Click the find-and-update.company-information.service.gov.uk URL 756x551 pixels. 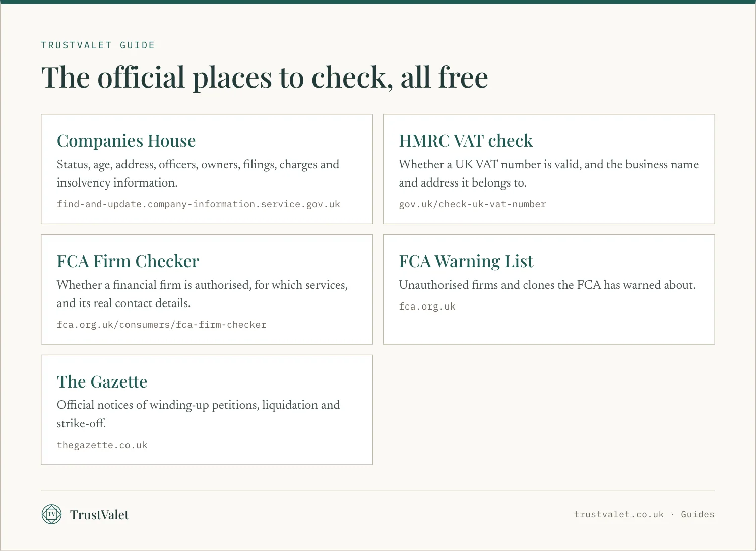pos(199,204)
